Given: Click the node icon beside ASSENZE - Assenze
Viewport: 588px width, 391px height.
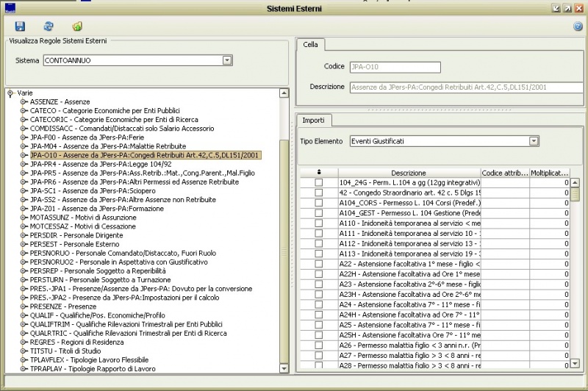Looking at the screenshot, I should click(24, 101).
